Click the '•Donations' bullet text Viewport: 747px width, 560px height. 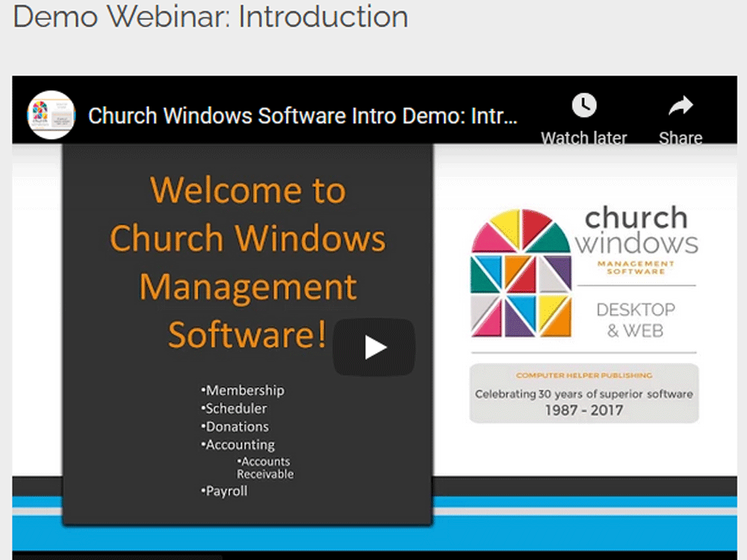235,426
